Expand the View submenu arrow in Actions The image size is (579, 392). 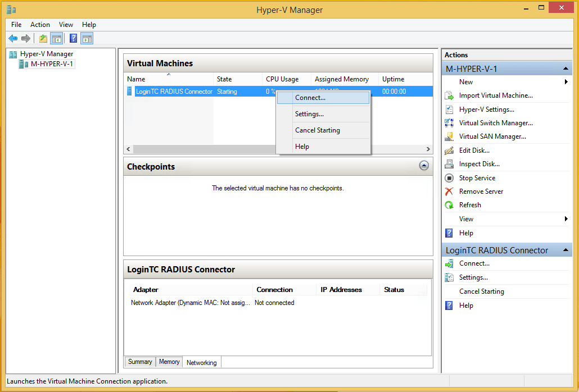click(566, 219)
